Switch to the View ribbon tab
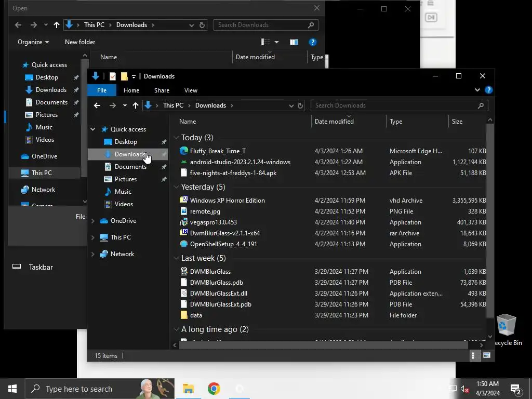532x399 pixels. click(191, 90)
